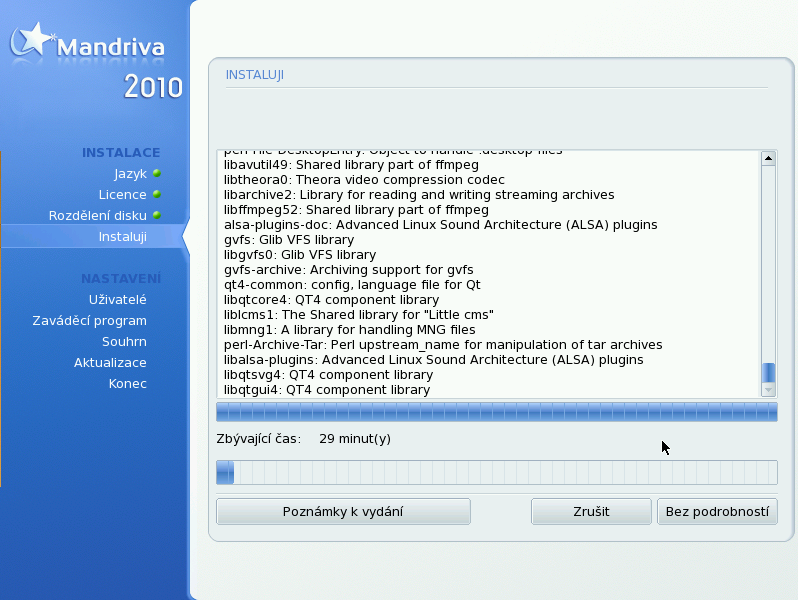Viewport: 798px width, 600px height.
Task: Open Poznámky k vydání release notes
Action: coord(343,511)
